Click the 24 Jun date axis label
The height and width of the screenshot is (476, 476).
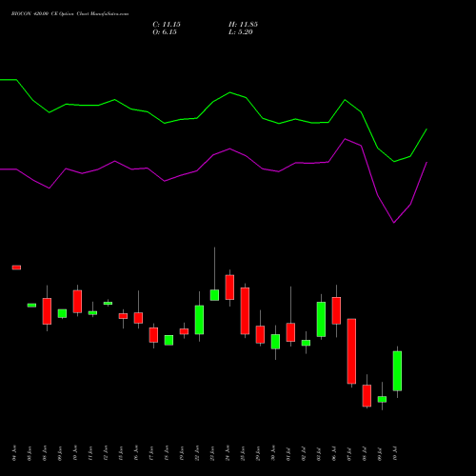pyautogui.click(x=228, y=453)
